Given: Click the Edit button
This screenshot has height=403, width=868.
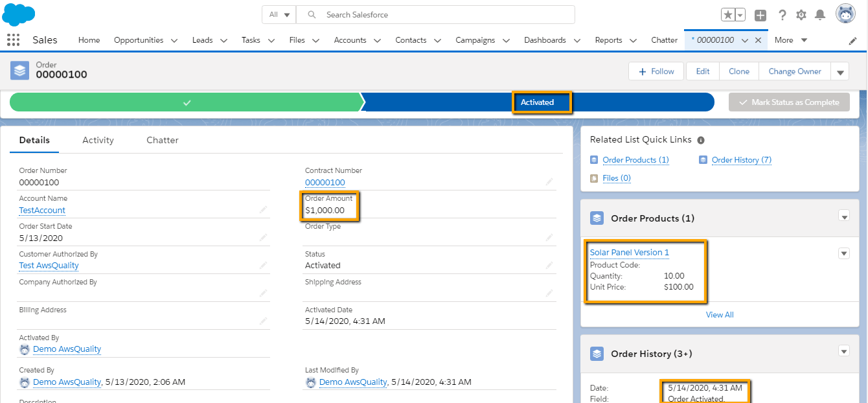Looking at the screenshot, I should 703,72.
